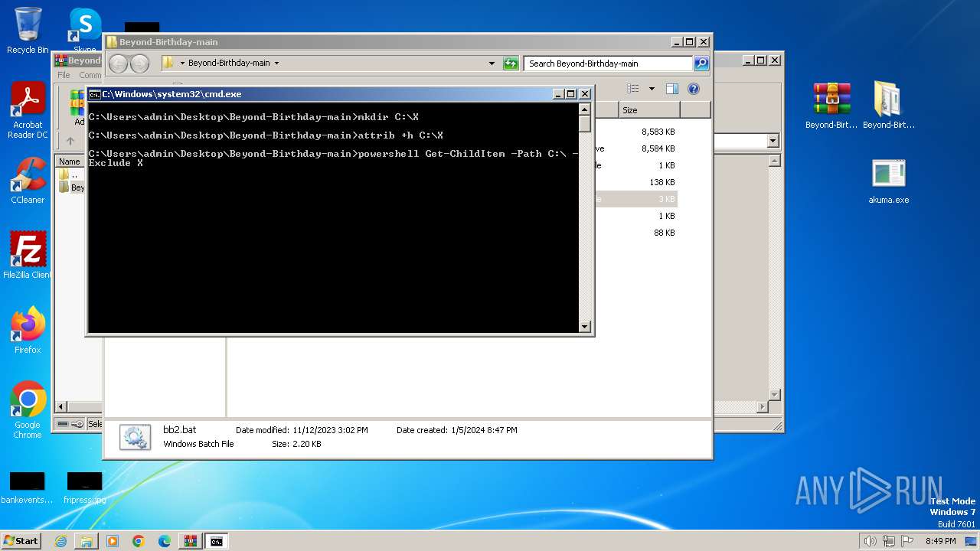980x551 pixels.
Task: Go forward in the Explorer window
Action: point(139,64)
